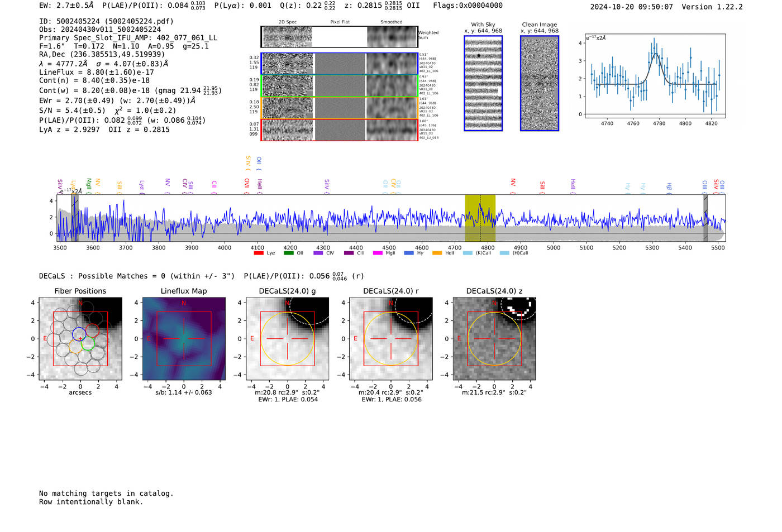Click the 'EW: 2.7±0.5Å' header value
This screenshot has width=782, height=532.
pyautogui.click(x=66, y=6)
